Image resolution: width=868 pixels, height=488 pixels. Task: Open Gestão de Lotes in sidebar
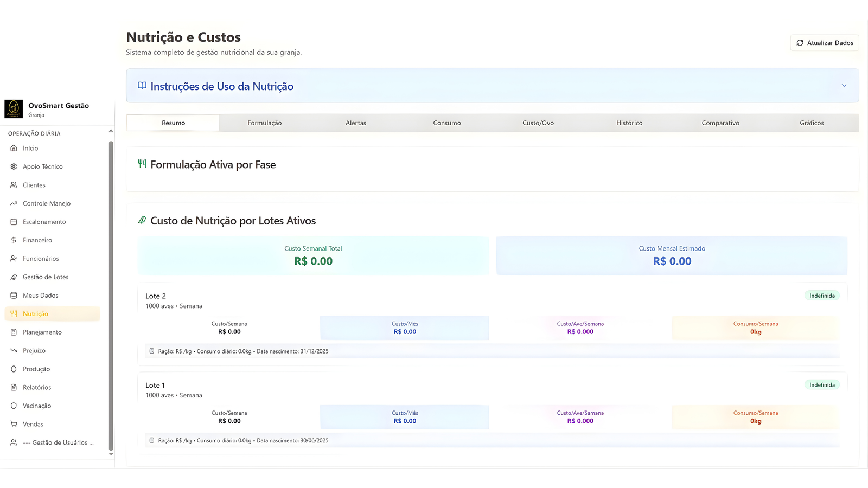[x=46, y=277]
